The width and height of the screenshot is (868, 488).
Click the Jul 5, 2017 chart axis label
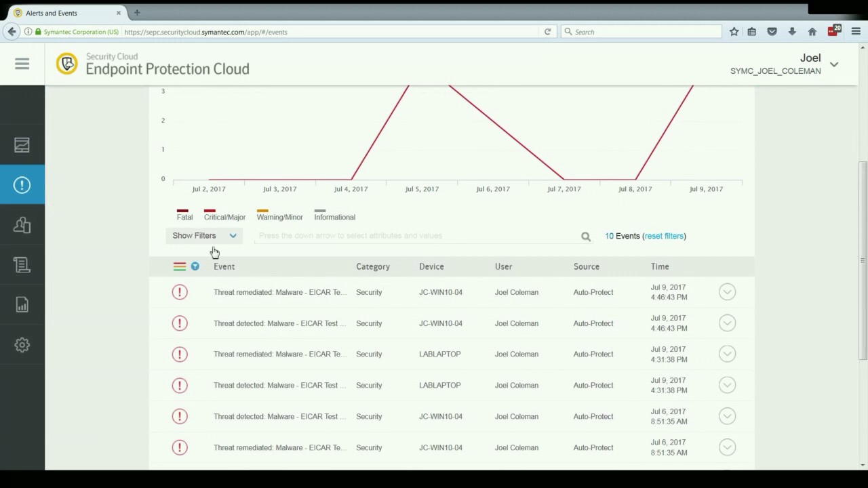[422, 189]
